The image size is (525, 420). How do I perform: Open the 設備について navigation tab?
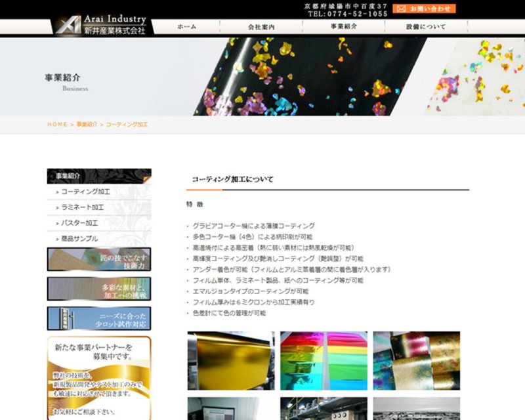pos(426,27)
